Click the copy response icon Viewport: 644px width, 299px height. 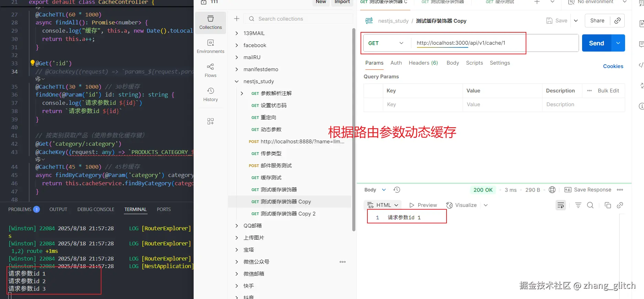coord(608,205)
